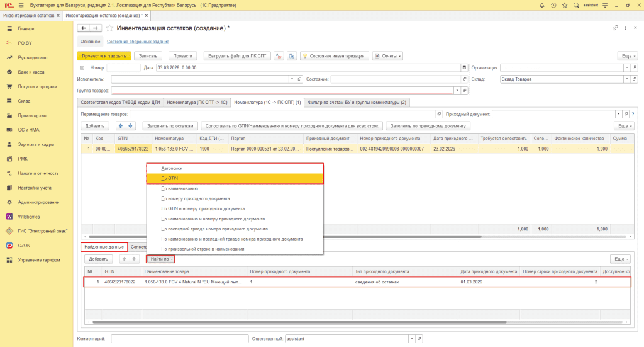
Task: Switch to Номенклатура (ПК СПТ -> 1С) tab
Action: point(196,102)
